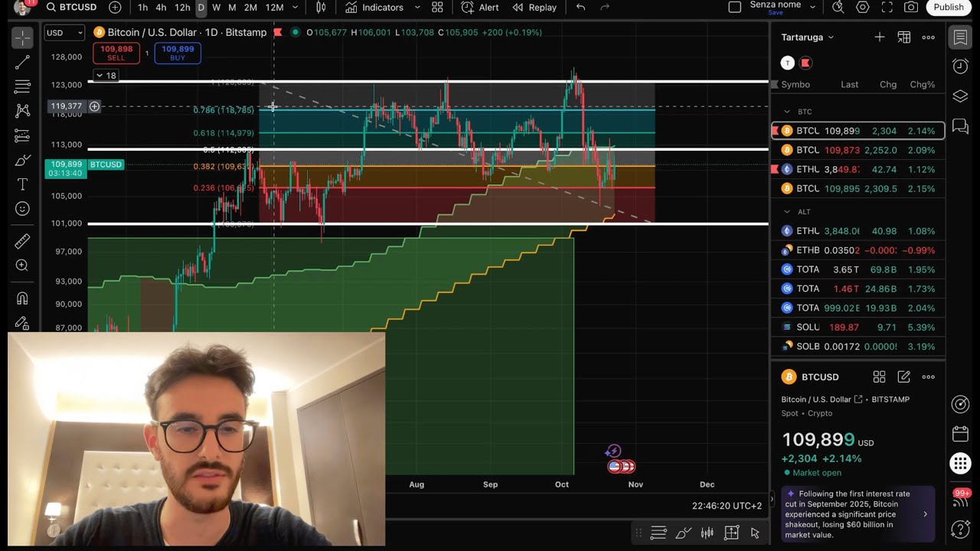The height and width of the screenshot is (551, 980).
Task: Open the help center question icon
Action: coord(960,529)
